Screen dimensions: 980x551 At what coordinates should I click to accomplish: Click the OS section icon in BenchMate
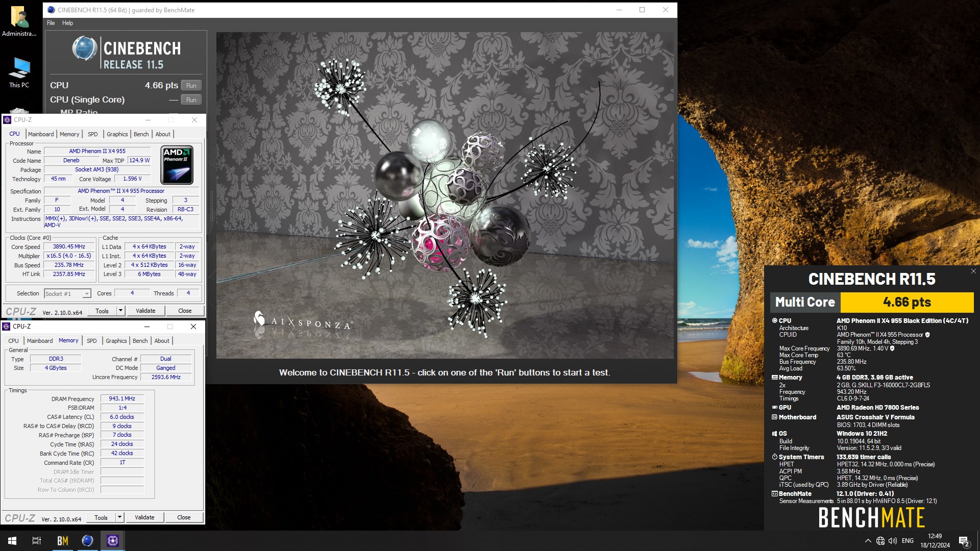774,434
